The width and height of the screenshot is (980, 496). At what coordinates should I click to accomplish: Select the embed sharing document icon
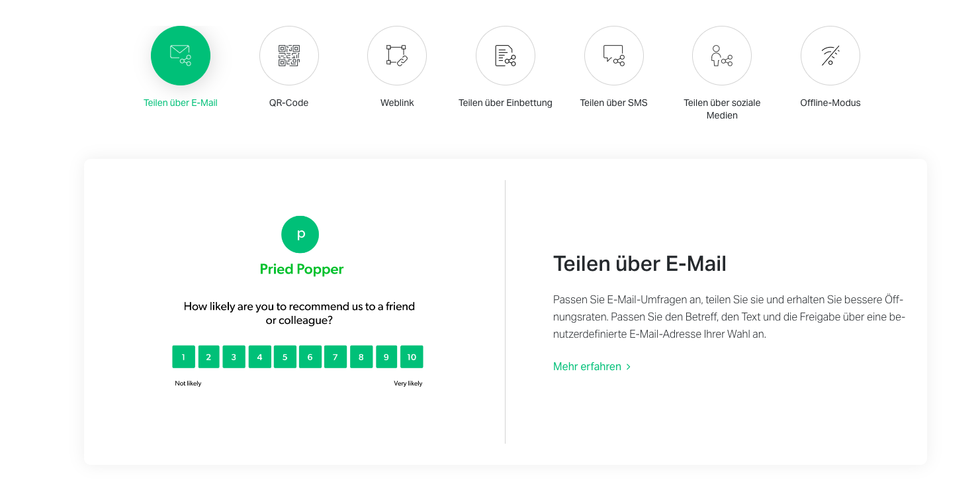(506, 56)
